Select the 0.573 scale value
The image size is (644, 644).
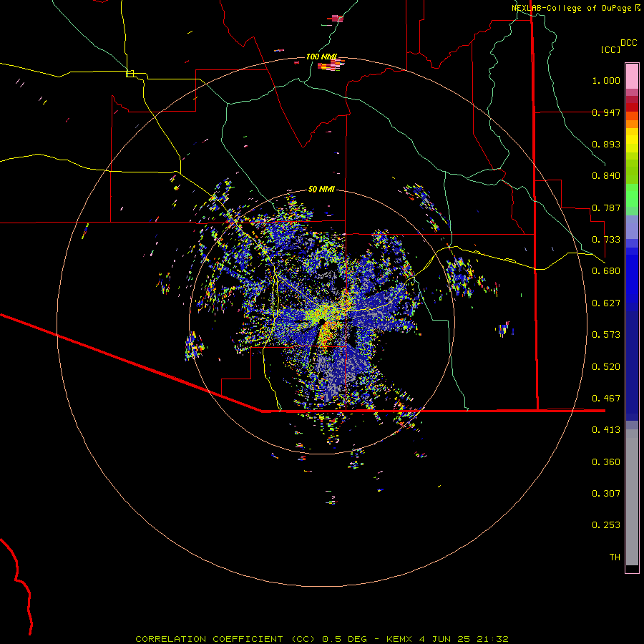click(x=606, y=335)
